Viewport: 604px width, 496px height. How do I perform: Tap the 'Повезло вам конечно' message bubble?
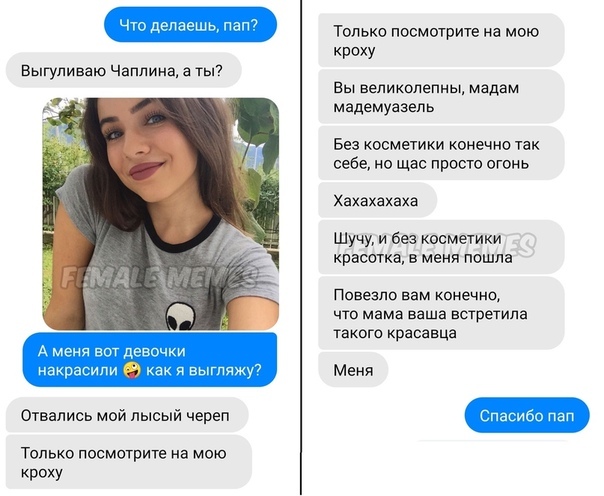point(441,313)
